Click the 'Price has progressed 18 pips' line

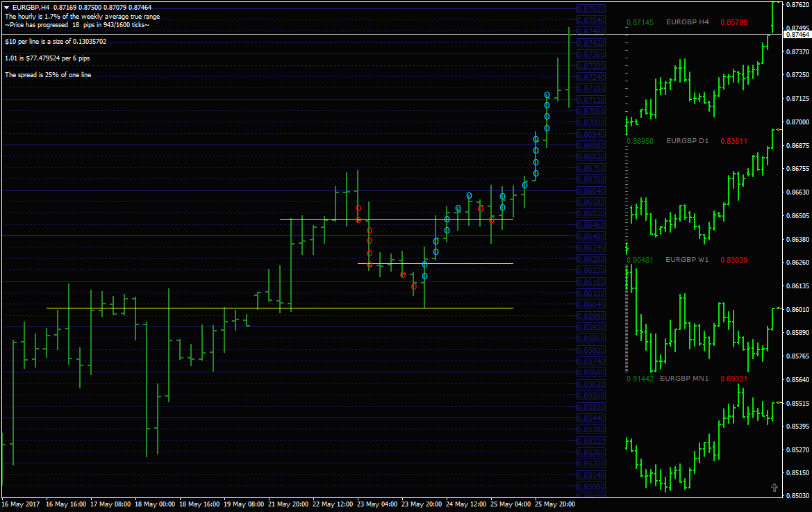(x=77, y=25)
